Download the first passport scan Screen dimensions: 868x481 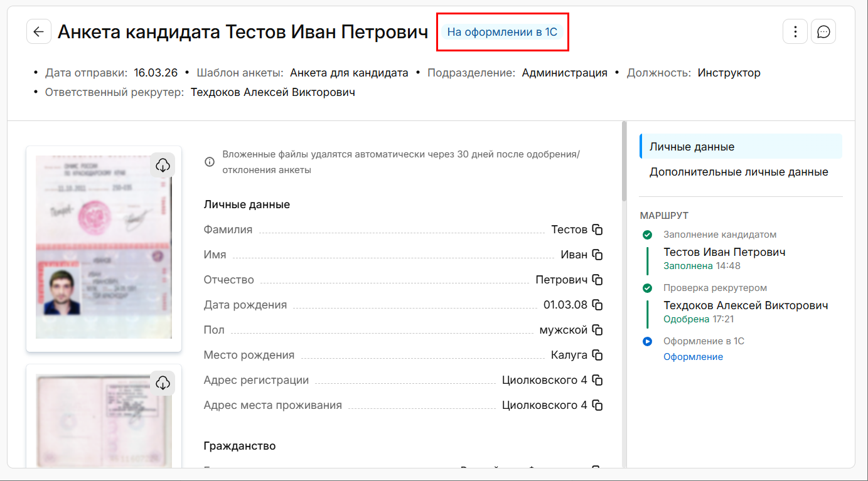point(163,165)
